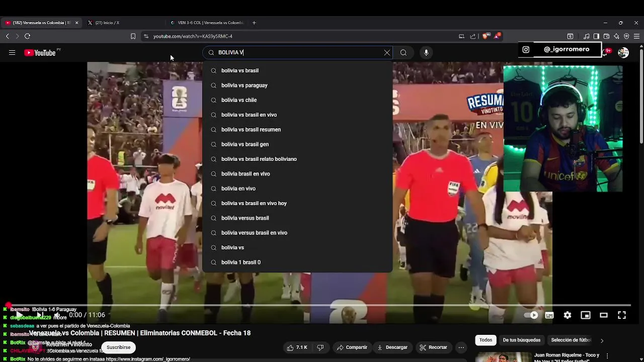Go to the YouTube home logo

(x=40, y=53)
